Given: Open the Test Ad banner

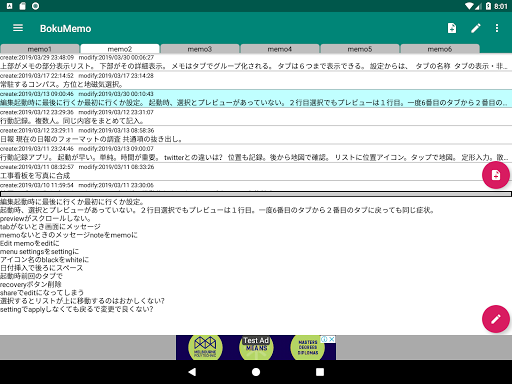Looking at the screenshot, I should 256,348.
